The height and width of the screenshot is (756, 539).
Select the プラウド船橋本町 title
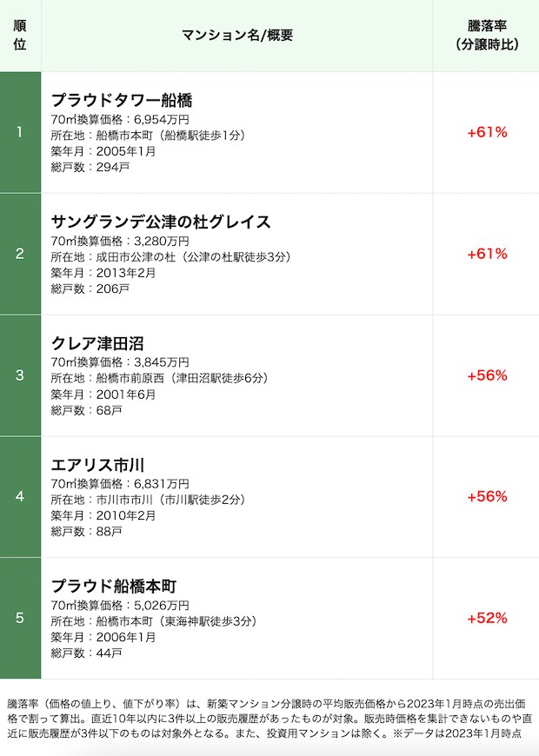click(x=114, y=586)
